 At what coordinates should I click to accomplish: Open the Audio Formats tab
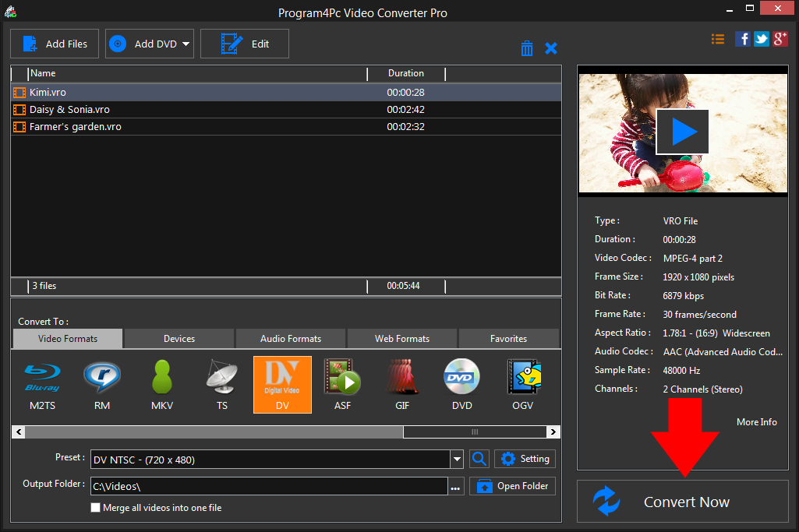(x=291, y=339)
